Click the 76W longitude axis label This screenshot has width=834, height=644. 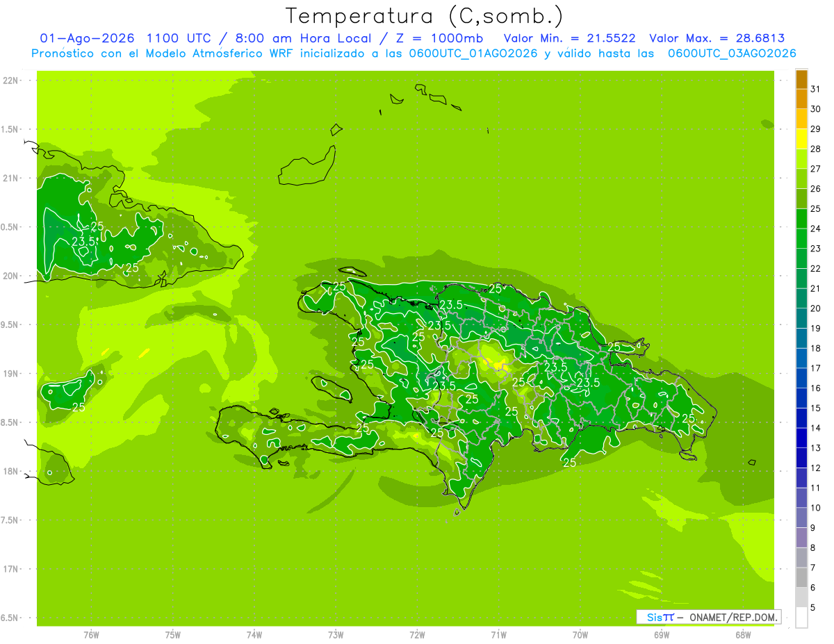tap(91, 634)
